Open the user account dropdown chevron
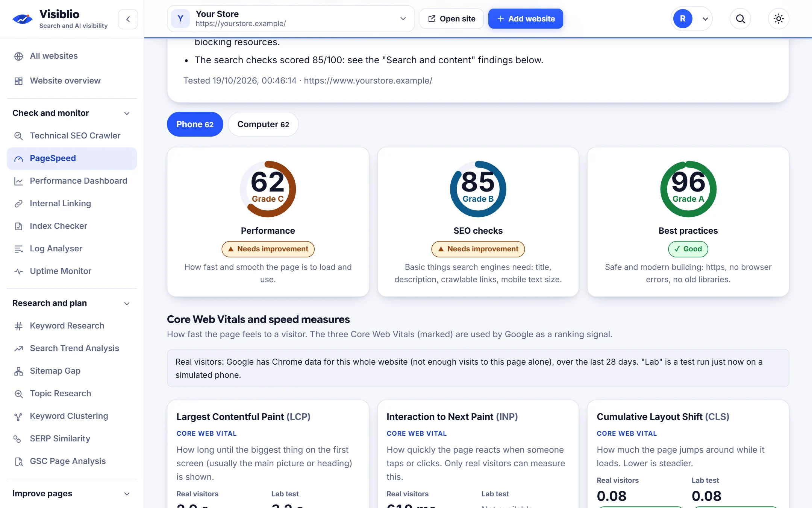Image resolution: width=812 pixels, height=508 pixels. pos(705,19)
